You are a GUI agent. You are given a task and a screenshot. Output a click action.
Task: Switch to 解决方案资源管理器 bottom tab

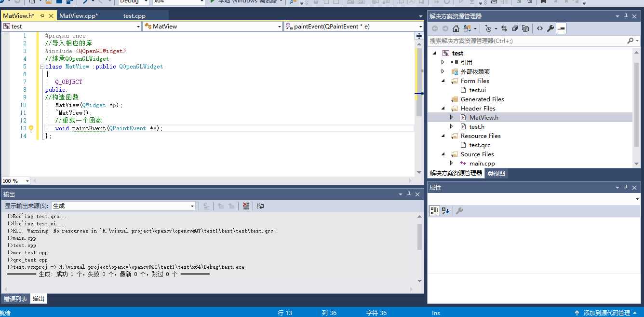[x=456, y=173]
